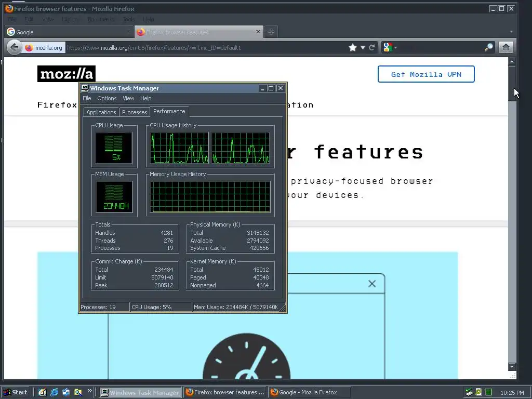Click the first CPU Usage History graph
The height and width of the screenshot is (399, 532).
[x=179, y=148]
